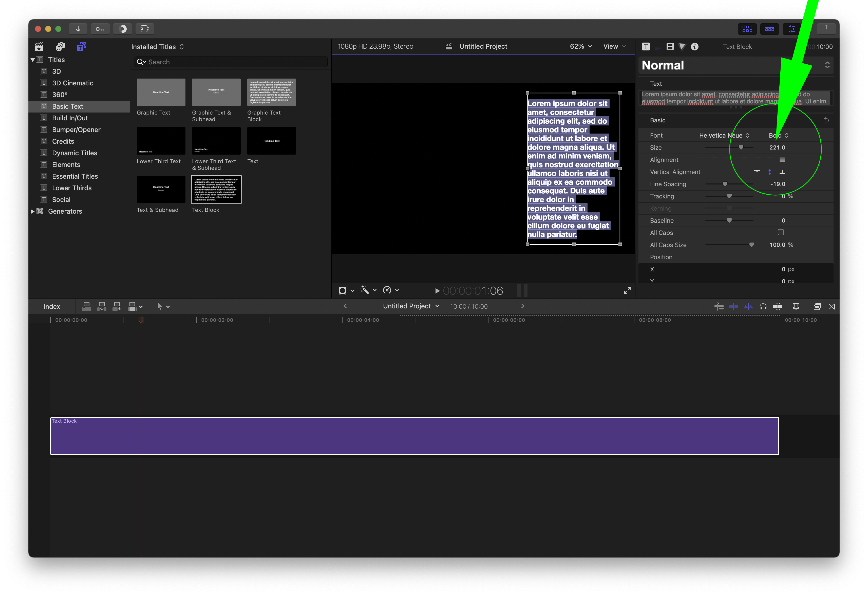The width and height of the screenshot is (868, 595).
Task: Select the Lower Thirds category
Action: click(x=72, y=188)
